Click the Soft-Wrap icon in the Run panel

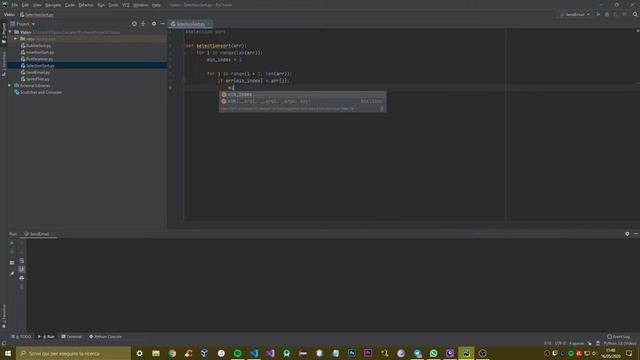coord(22,260)
